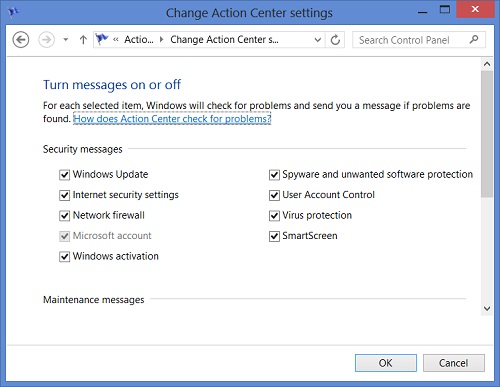500x387 pixels.
Task: Select the 'Actio...' breadcrumb segment
Action: [x=139, y=40]
